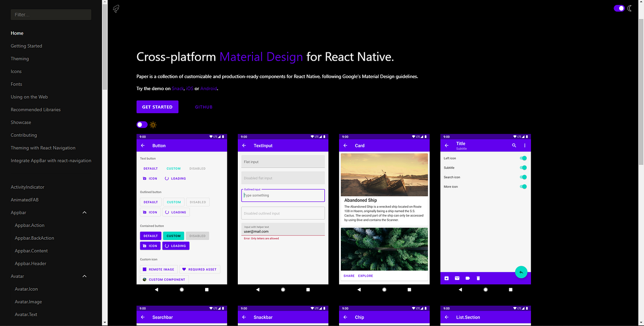Image resolution: width=644 pixels, height=326 pixels.
Task: Click the sun icon beside the demo toggle
Action: (153, 124)
